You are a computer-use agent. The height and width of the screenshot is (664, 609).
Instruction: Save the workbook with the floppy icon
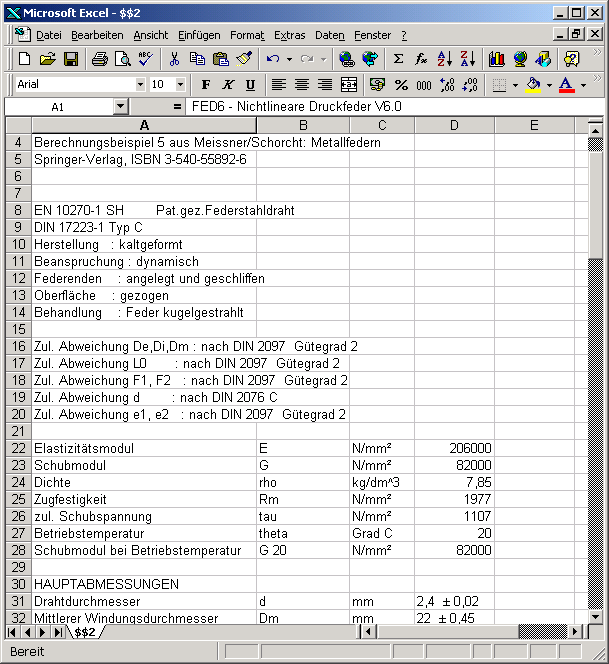coord(71,59)
